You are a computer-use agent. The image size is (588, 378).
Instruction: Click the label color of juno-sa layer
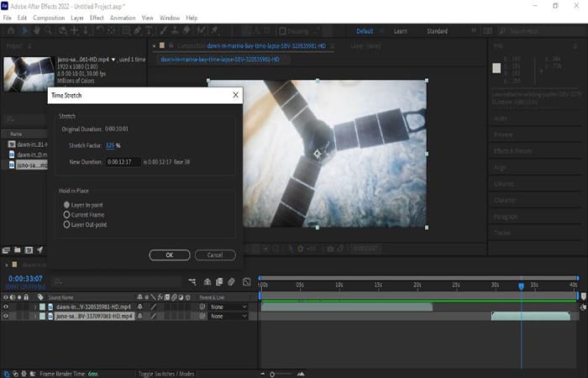click(42, 316)
